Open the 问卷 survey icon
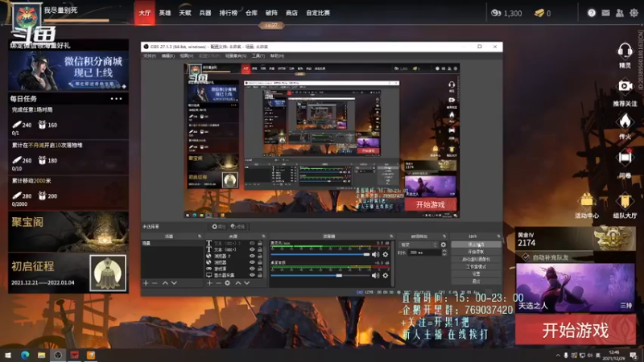This screenshot has width=644, height=362. (x=625, y=158)
